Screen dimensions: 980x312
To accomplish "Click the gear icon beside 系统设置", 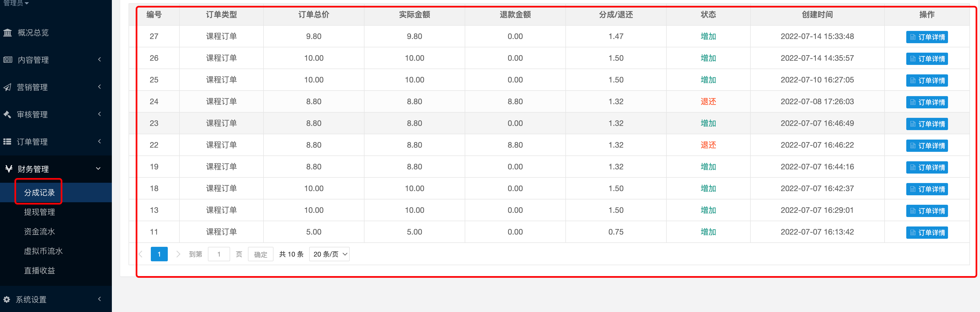I will click(x=6, y=299).
